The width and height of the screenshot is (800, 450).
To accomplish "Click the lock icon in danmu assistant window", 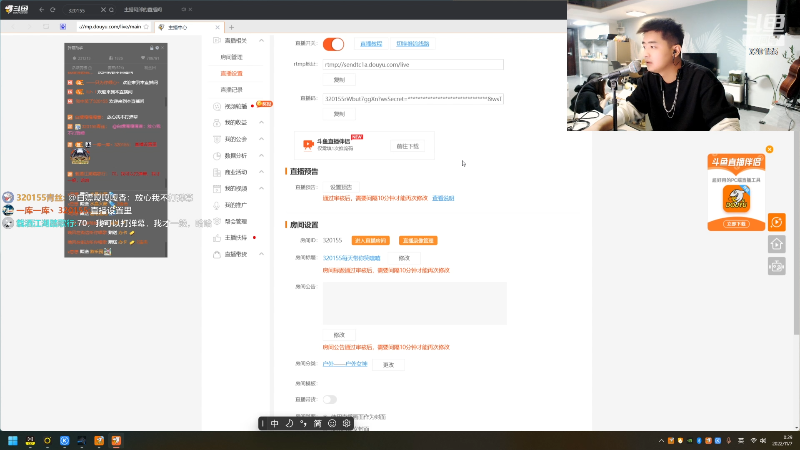I will pyautogui.click(x=151, y=48).
